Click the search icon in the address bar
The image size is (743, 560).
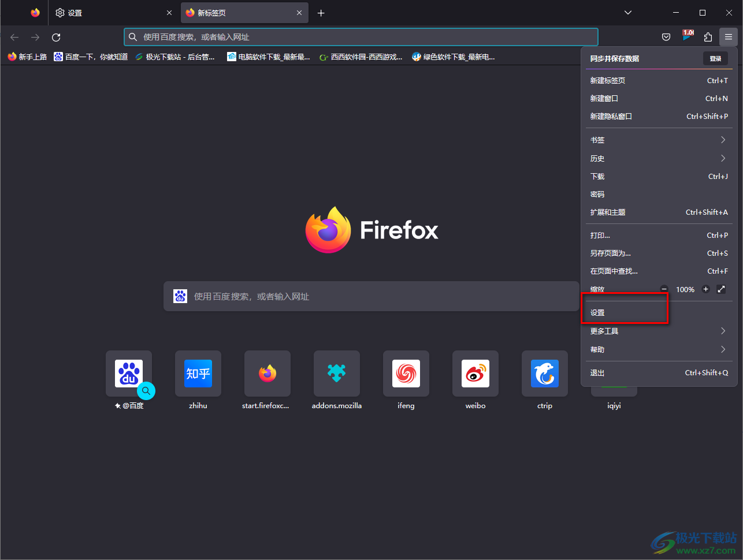click(133, 37)
